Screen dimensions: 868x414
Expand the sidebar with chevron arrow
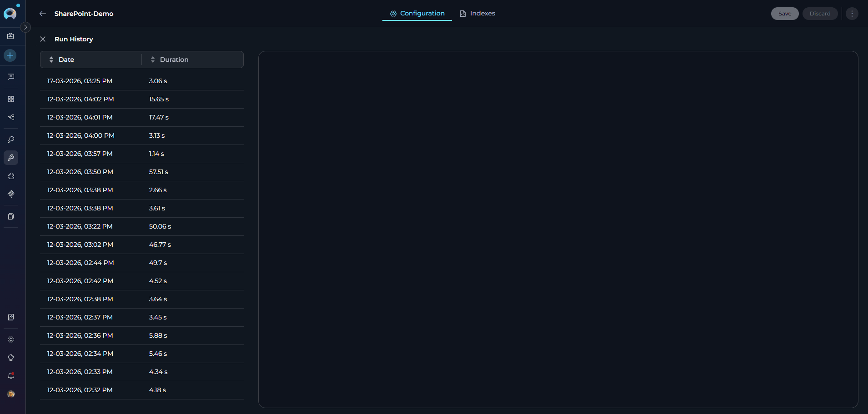(x=25, y=27)
